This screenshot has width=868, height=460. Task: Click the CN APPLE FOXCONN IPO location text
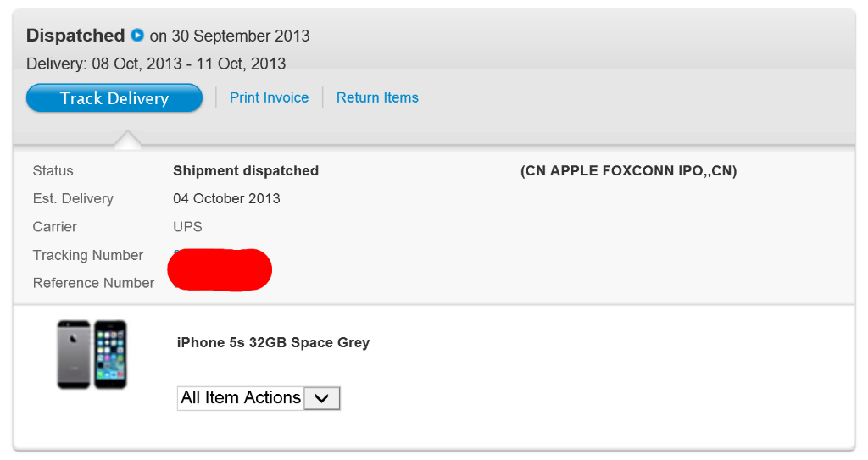(x=628, y=170)
